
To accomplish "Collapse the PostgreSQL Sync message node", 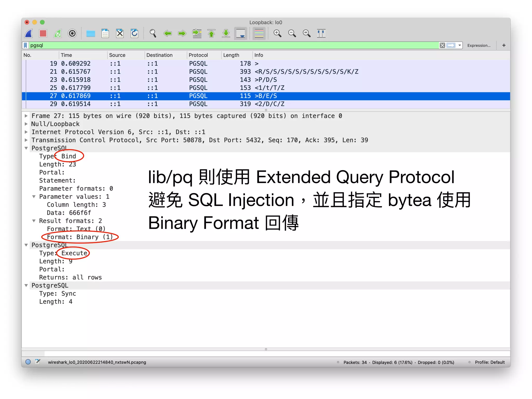I will click(x=26, y=285).
